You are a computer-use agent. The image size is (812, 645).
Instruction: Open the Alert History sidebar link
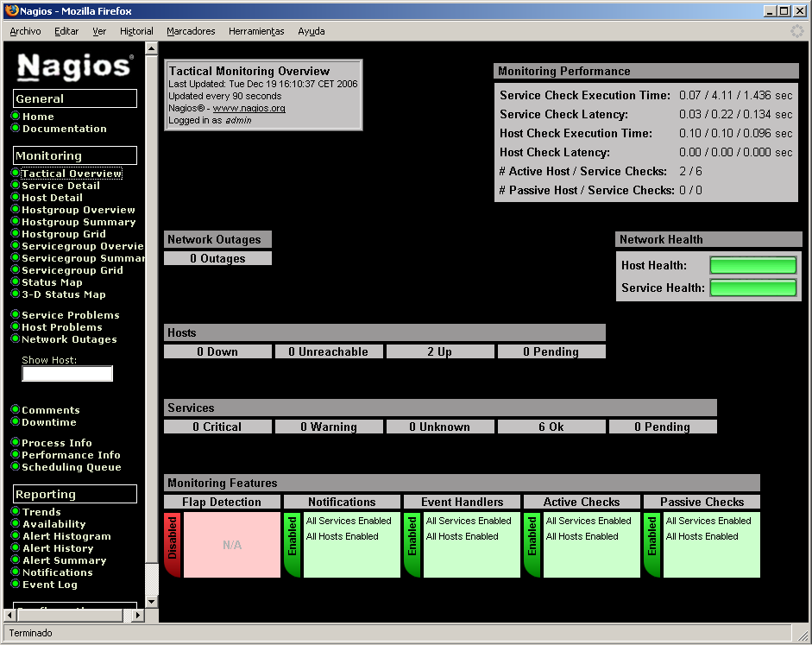[x=58, y=548]
